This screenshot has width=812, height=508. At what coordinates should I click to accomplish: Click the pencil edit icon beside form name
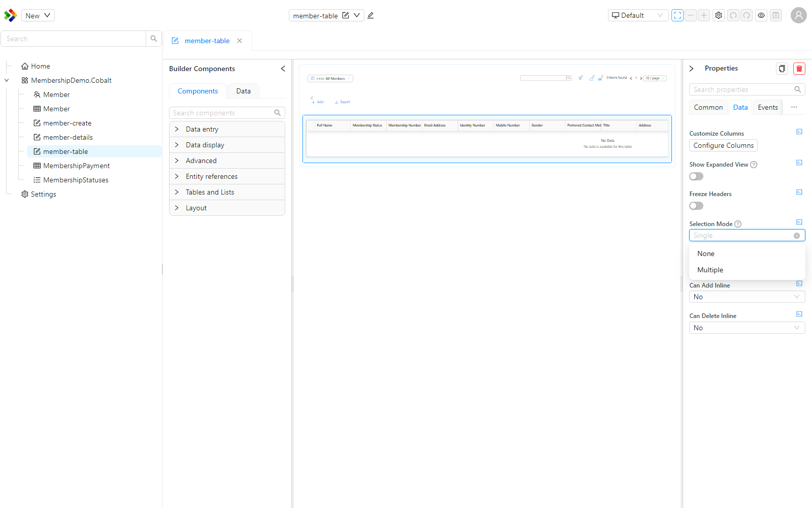pos(370,15)
